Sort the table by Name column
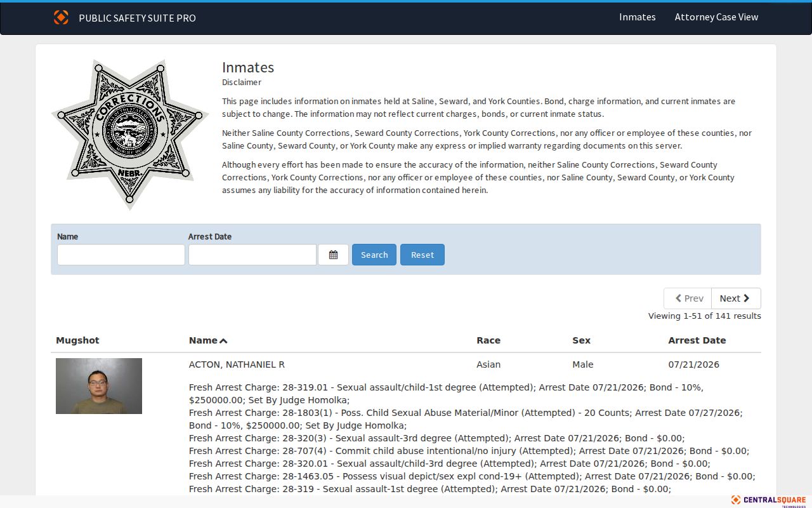Screen dimensions: 812x508 click(208, 340)
